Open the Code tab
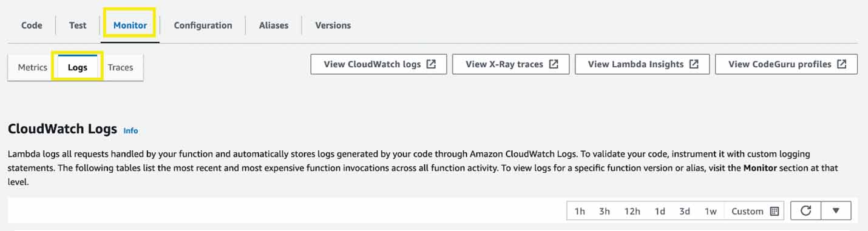Screen dimensions: 868x231 point(32,25)
